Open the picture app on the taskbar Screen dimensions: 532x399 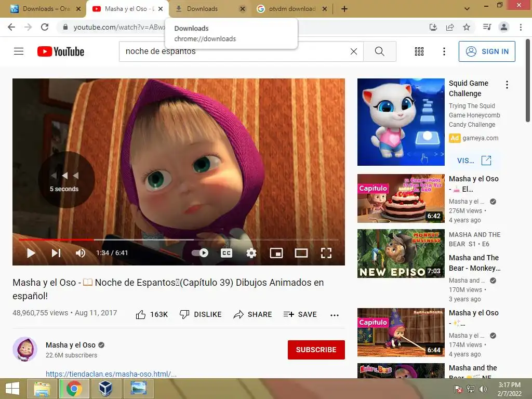point(138,389)
